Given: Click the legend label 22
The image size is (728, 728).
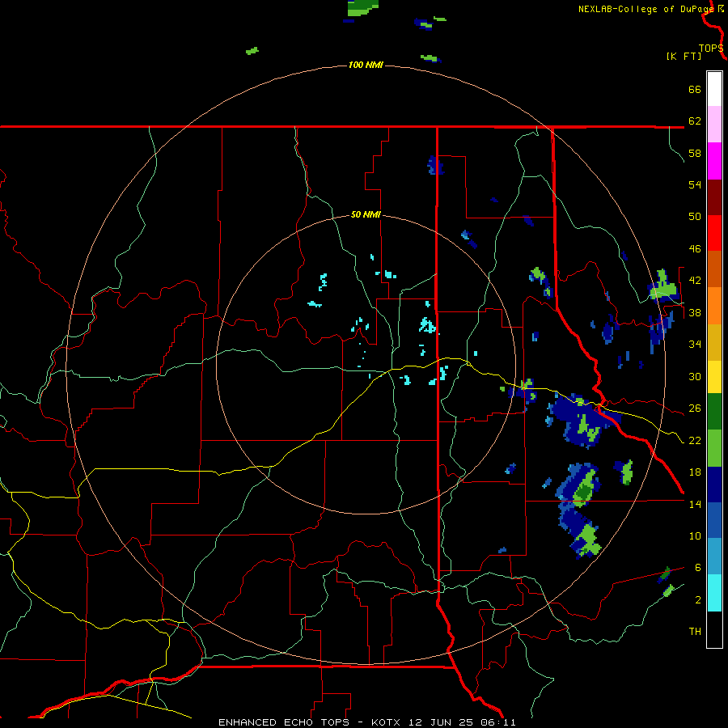Looking at the screenshot, I should [695, 440].
